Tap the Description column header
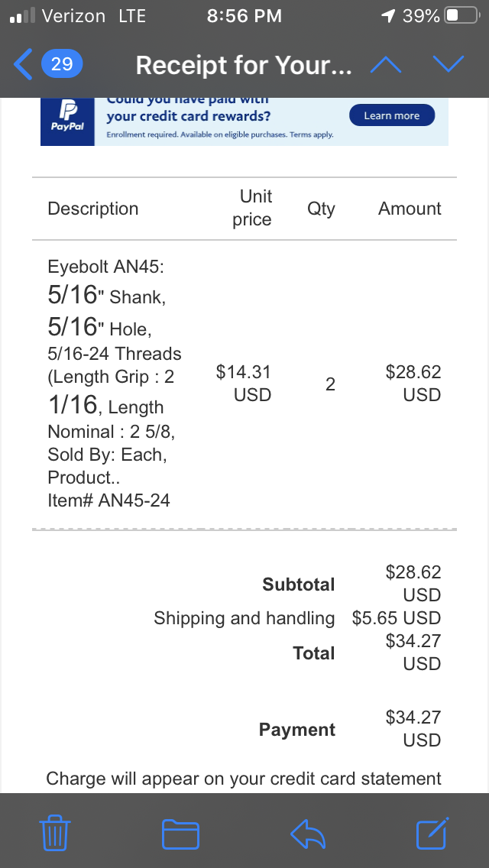489x868 pixels. coord(93,209)
